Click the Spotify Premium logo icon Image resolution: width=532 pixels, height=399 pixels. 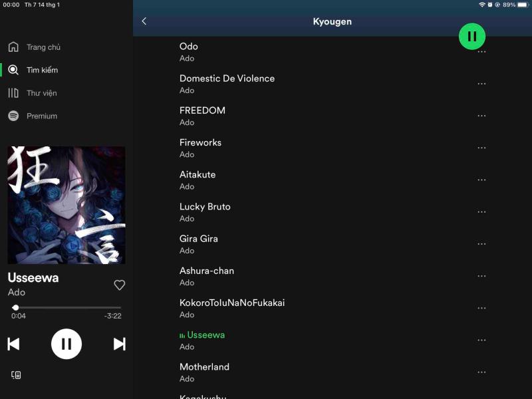pyautogui.click(x=13, y=116)
